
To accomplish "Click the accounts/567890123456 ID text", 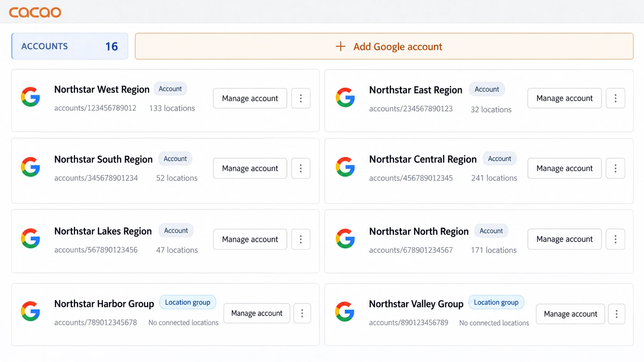I will [96, 250].
